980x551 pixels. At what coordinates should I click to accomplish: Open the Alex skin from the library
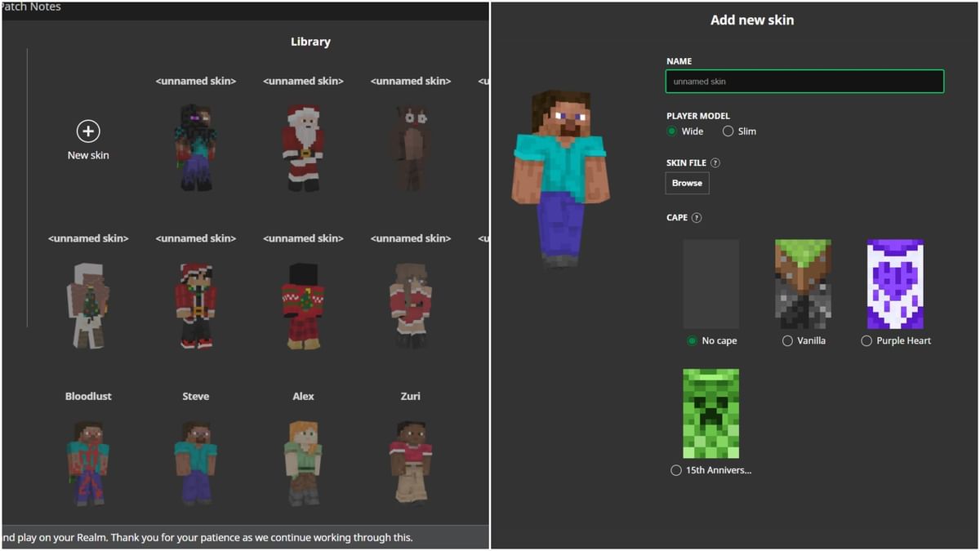click(303, 461)
